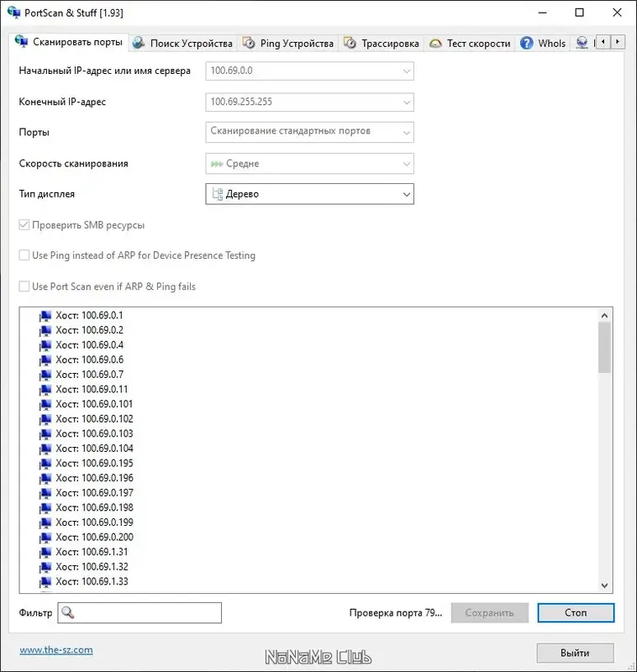Click host icon for 100.69.0.198
This screenshot has height=672, width=637.
(45, 508)
